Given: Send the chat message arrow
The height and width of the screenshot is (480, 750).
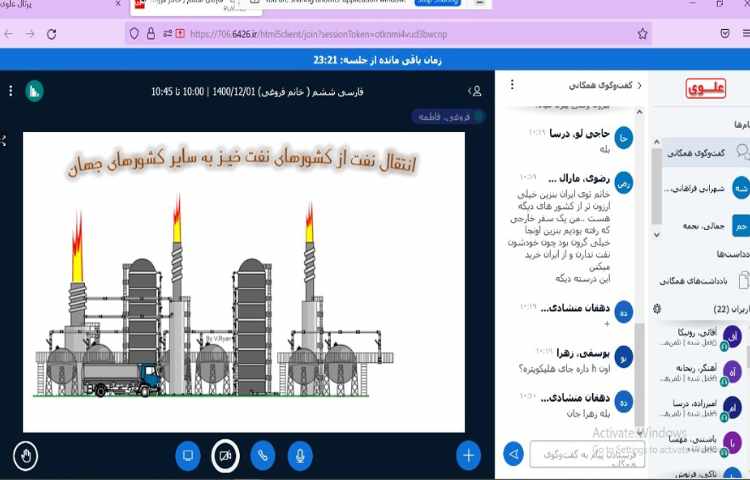Looking at the screenshot, I should coord(514,454).
